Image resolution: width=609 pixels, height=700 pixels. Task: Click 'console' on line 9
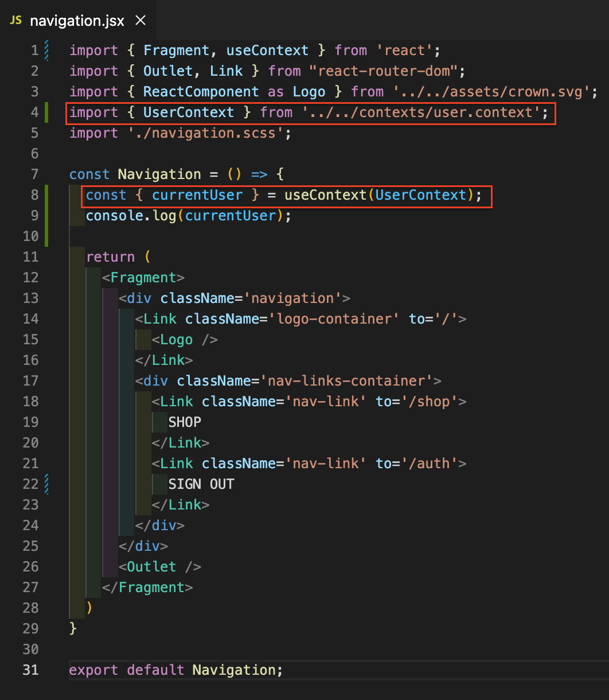point(114,216)
